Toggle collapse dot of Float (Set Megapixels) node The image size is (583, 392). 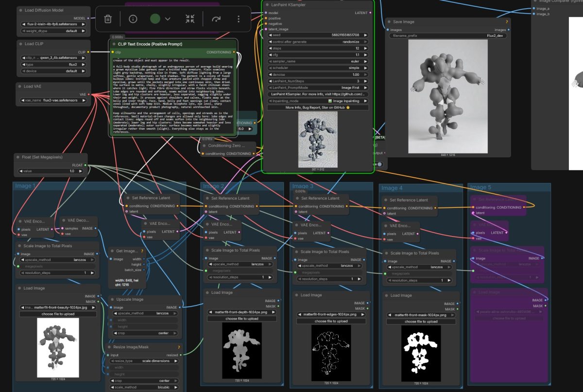tap(18, 157)
